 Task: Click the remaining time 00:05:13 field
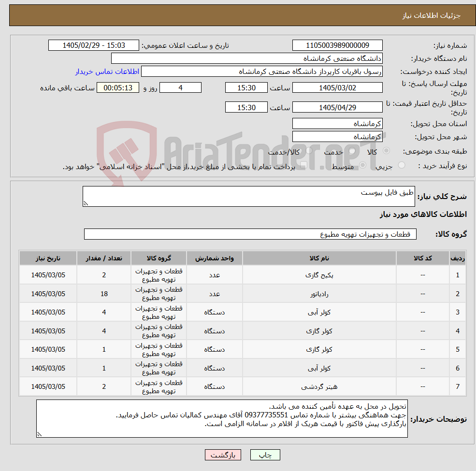pyautogui.click(x=118, y=88)
